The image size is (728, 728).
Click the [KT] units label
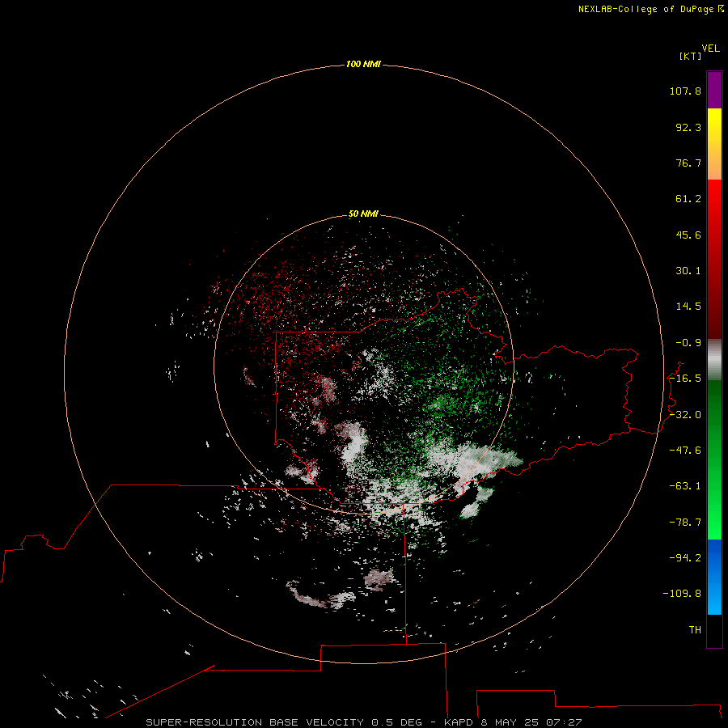click(x=691, y=56)
